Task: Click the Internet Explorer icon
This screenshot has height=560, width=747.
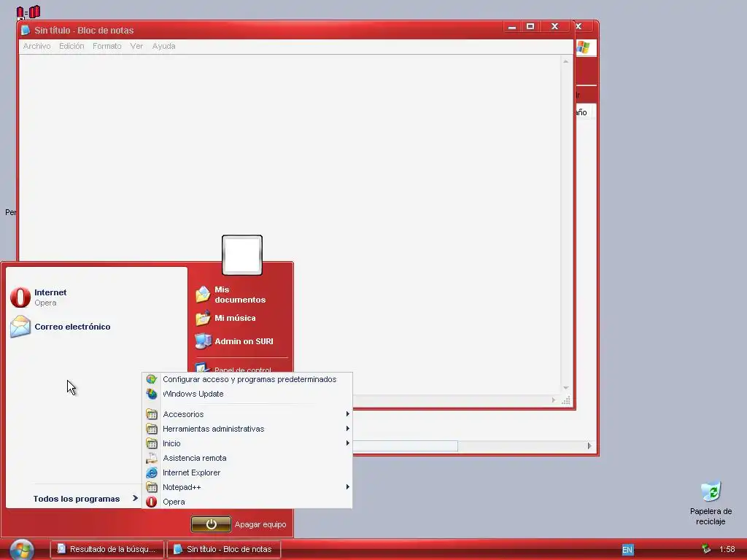Action: [152, 472]
